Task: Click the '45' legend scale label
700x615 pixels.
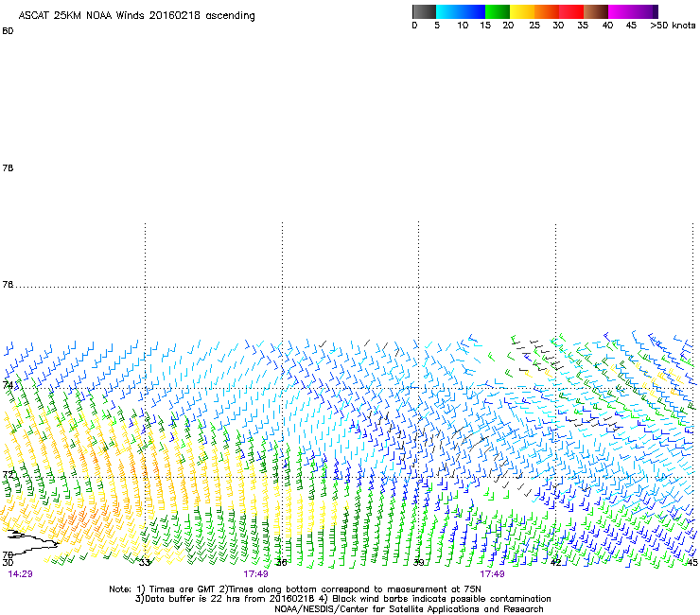Action: click(x=631, y=26)
